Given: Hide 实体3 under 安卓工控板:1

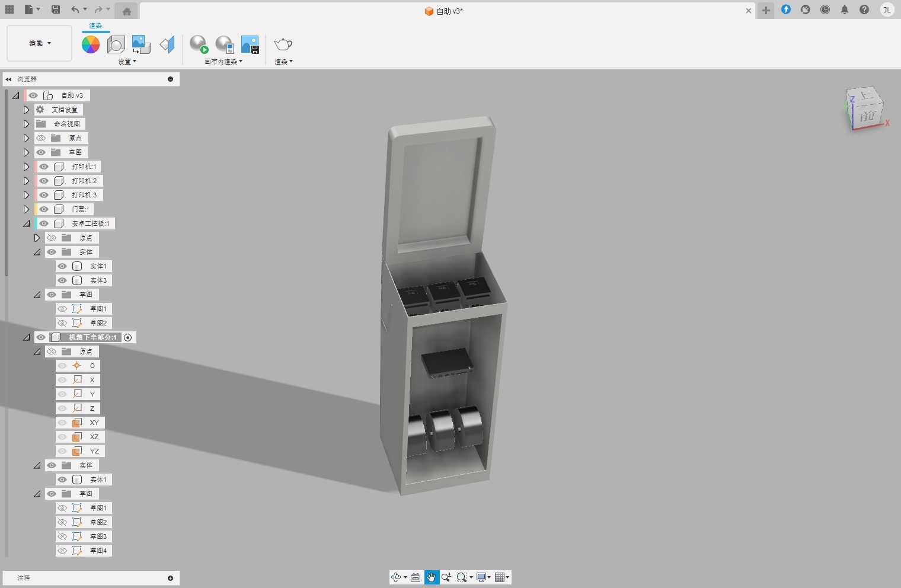Looking at the screenshot, I should pyautogui.click(x=62, y=280).
